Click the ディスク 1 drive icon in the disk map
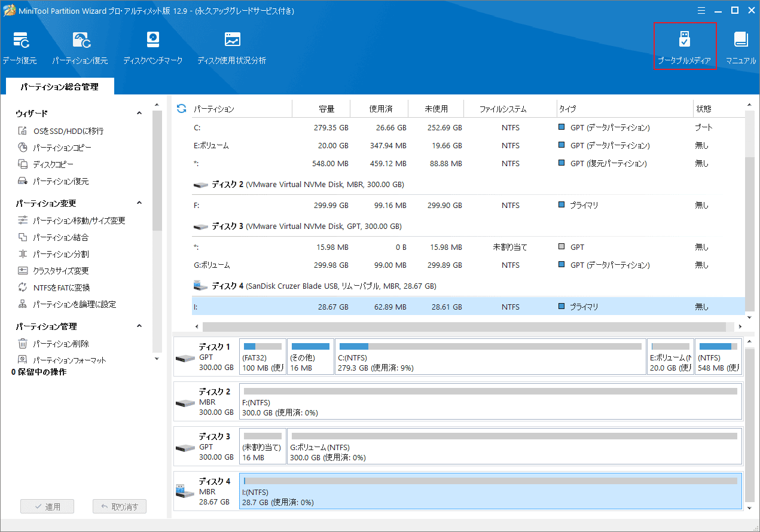Screen dimensions: 760x532 185,357
